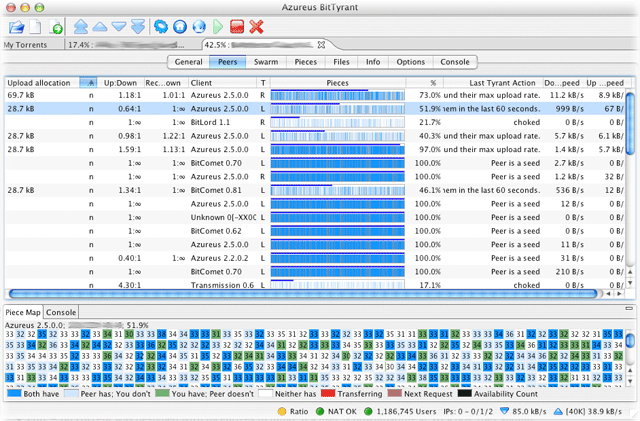Sort by % column header
The width and height of the screenshot is (640, 421).
coord(424,83)
